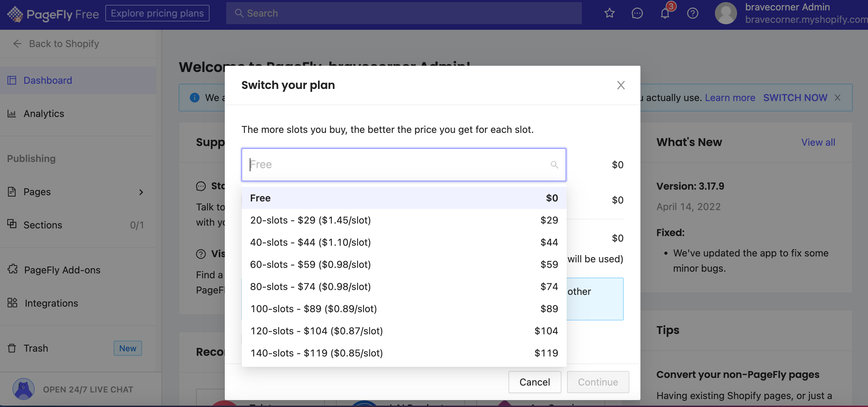The height and width of the screenshot is (407, 868).
Task: Click the Integrations icon
Action: (12, 303)
